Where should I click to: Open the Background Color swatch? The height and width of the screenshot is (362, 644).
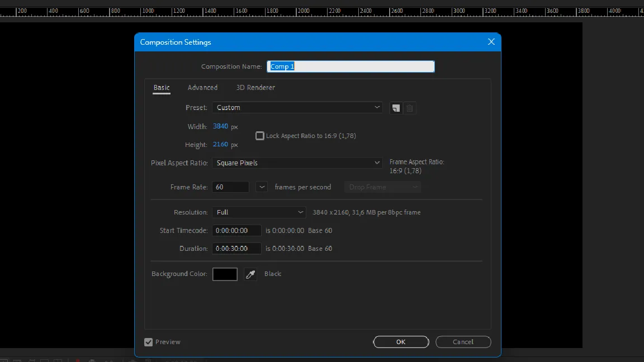pyautogui.click(x=225, y=274)
